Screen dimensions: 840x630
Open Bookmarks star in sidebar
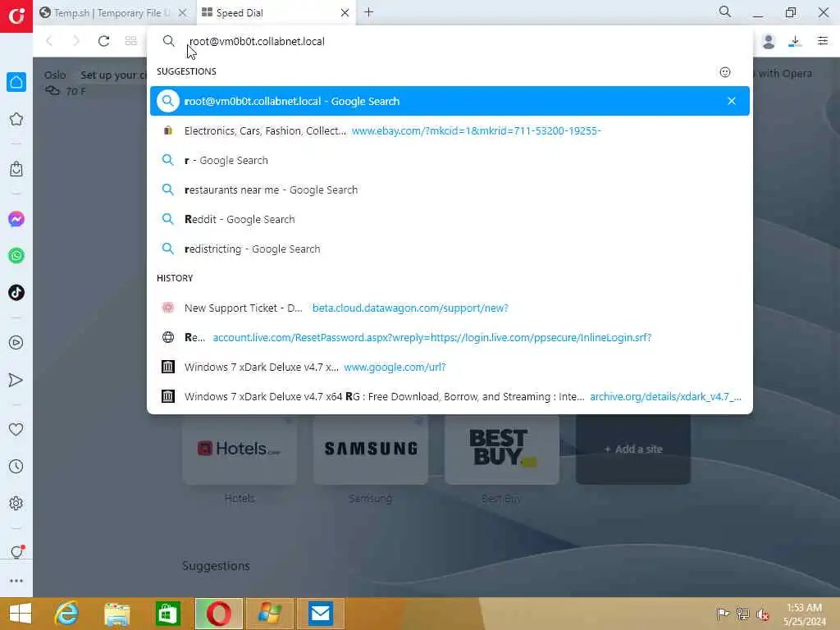click(16, 119)
